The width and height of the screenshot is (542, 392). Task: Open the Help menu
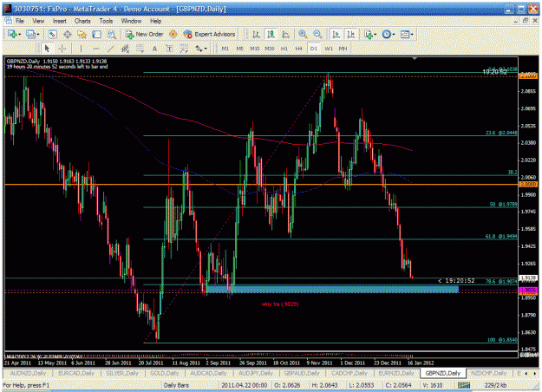[156, 21]
